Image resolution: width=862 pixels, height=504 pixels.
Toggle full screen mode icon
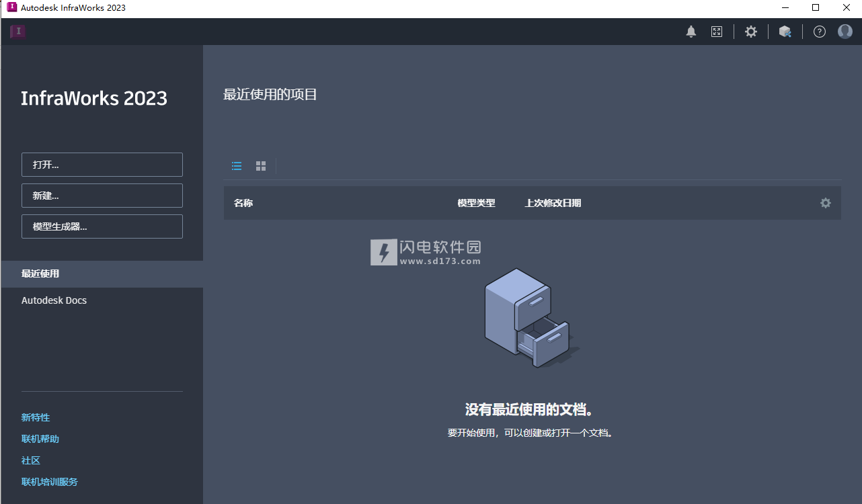pos(717,32)
